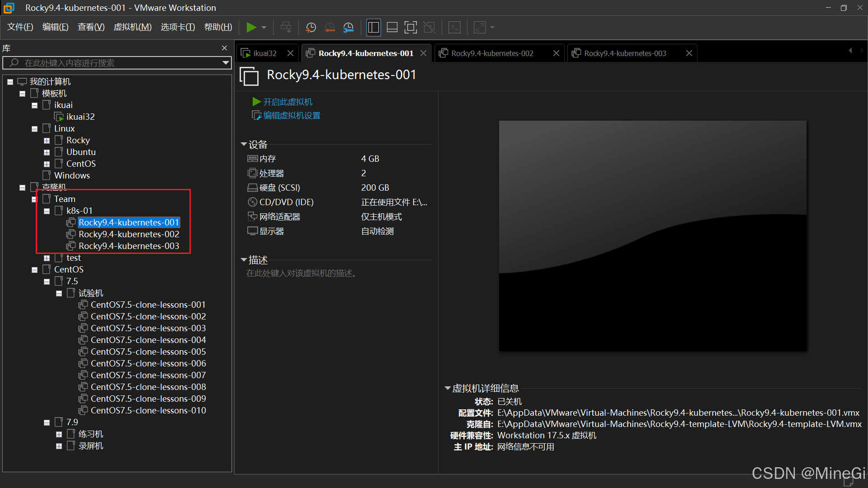Click the virtual machine screen thumbnail
Image resolution: width=868 pixels, height=488 pixels.
click(x=652, y=236)
